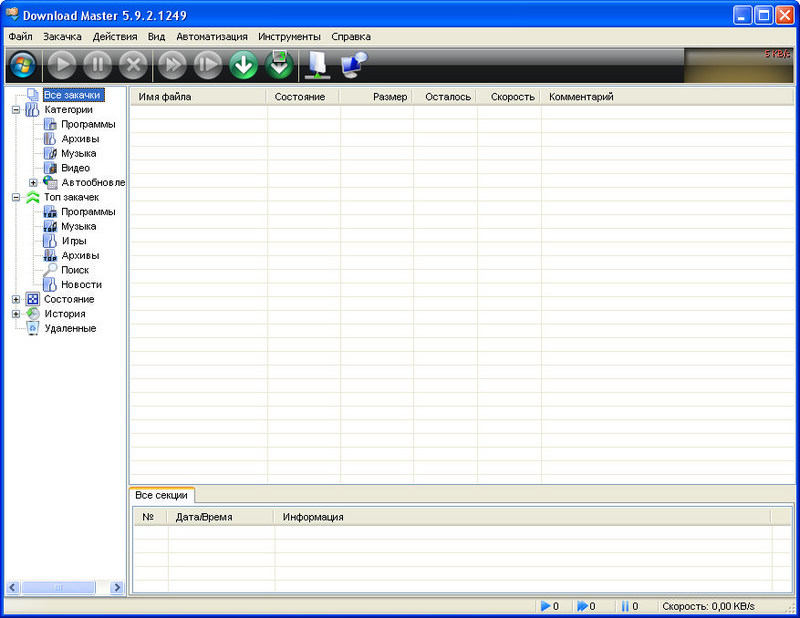Add a download with the green arrow button
The width and height of the screenshot is (800, 618).
click(243, 65)
